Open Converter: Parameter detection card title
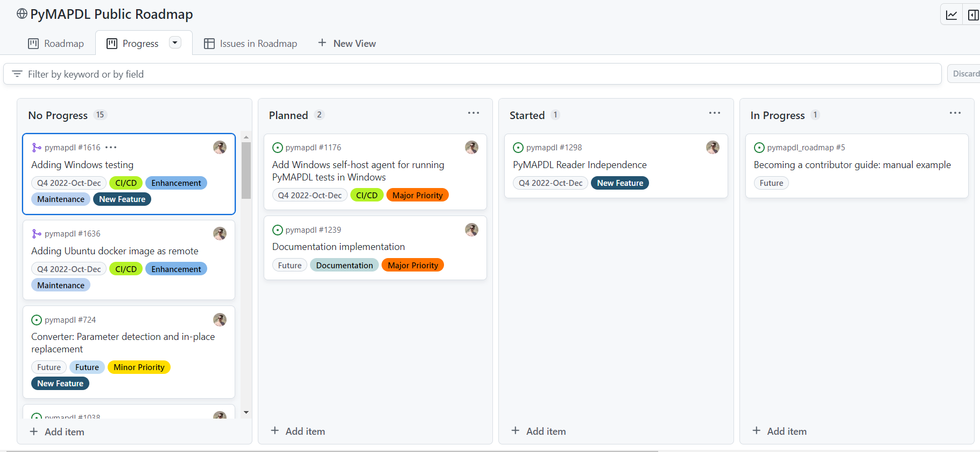This screenshot has height=452, width=980. (x=123, y=343)
